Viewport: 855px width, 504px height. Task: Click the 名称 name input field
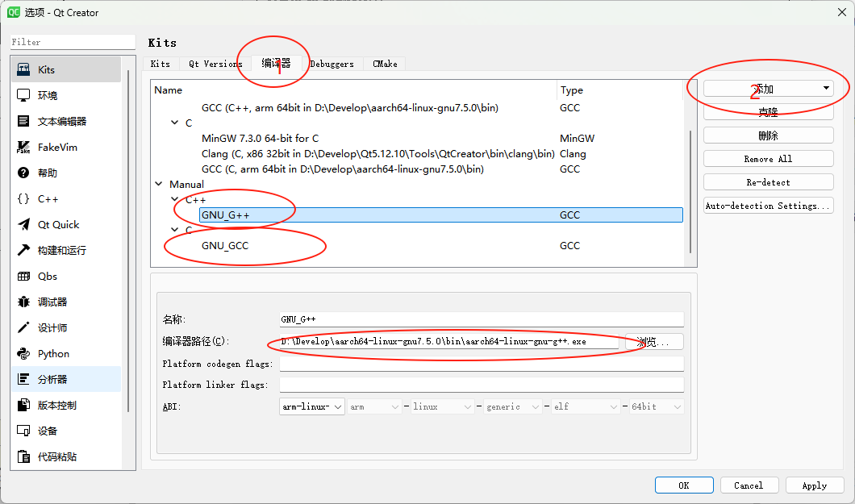pos(482,319)
